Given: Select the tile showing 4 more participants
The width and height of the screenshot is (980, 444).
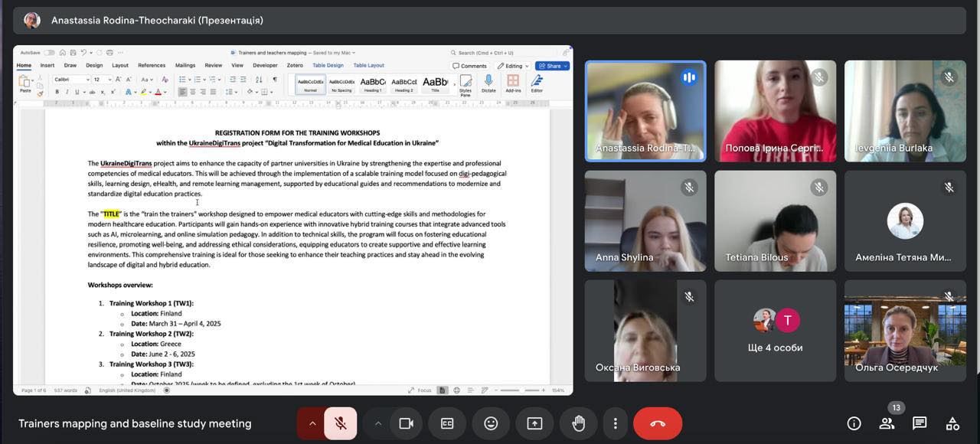Looking at the screenshot, I should point(776,331).
